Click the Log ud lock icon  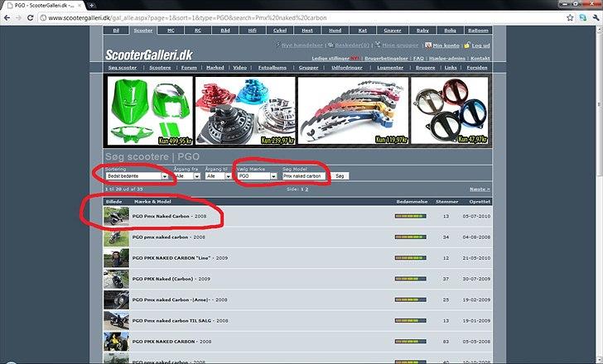tap(466, 46)
